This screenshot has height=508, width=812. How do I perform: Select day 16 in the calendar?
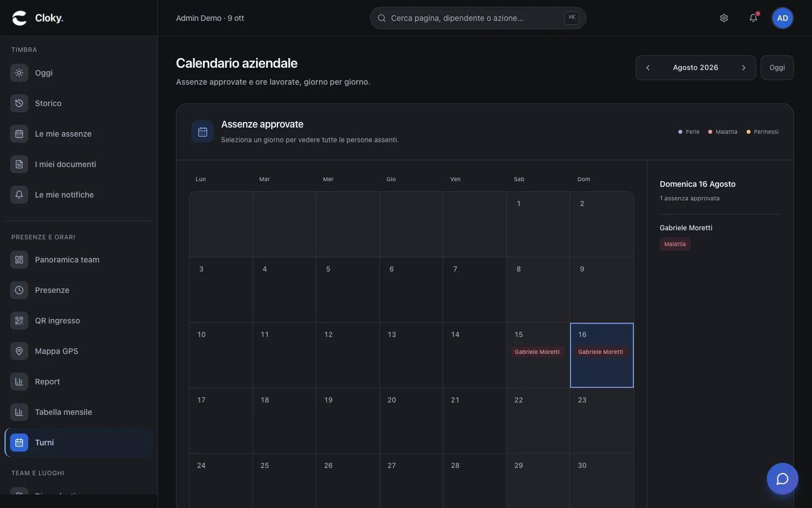(x=602, y=355)
